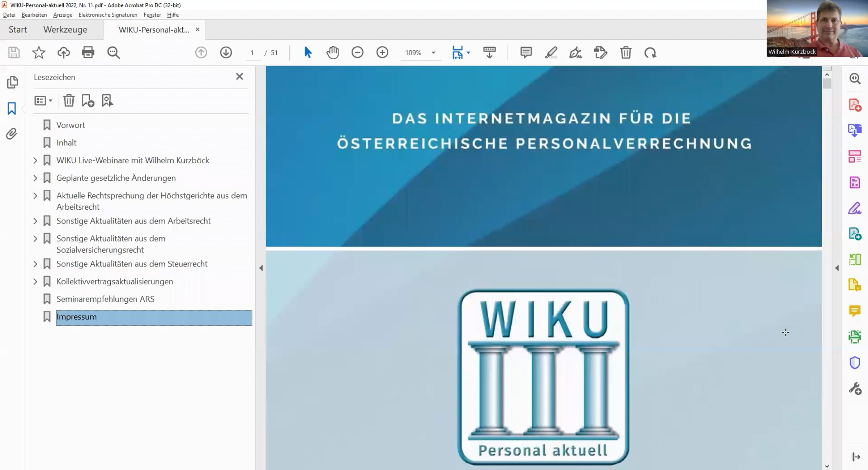
Task: Go to next page arrow
Action: pyautogui.click(x=226, y=52)
